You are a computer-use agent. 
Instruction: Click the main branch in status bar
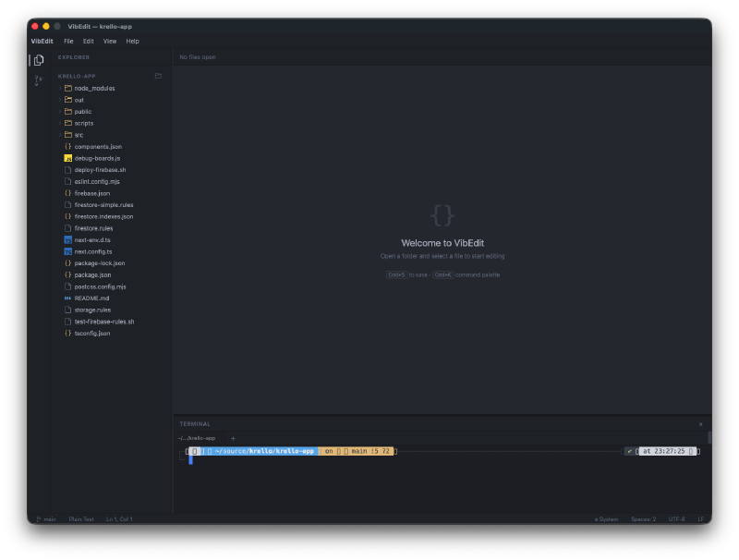coord(46,519)
